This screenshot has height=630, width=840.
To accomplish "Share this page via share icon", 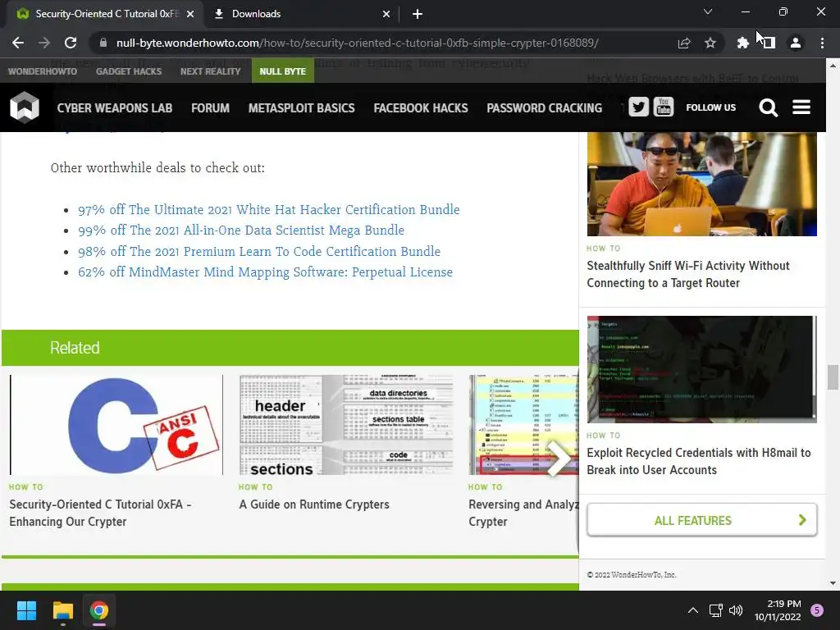I will pos(684,43).
